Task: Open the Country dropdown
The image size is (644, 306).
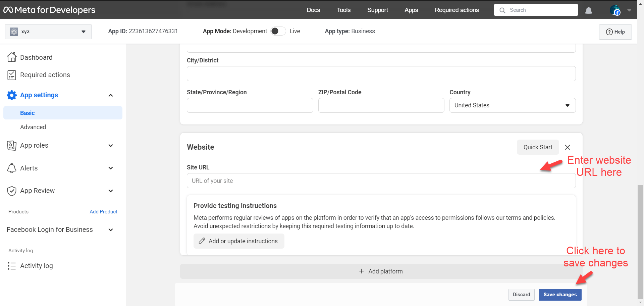Action: tap(512, 105)
